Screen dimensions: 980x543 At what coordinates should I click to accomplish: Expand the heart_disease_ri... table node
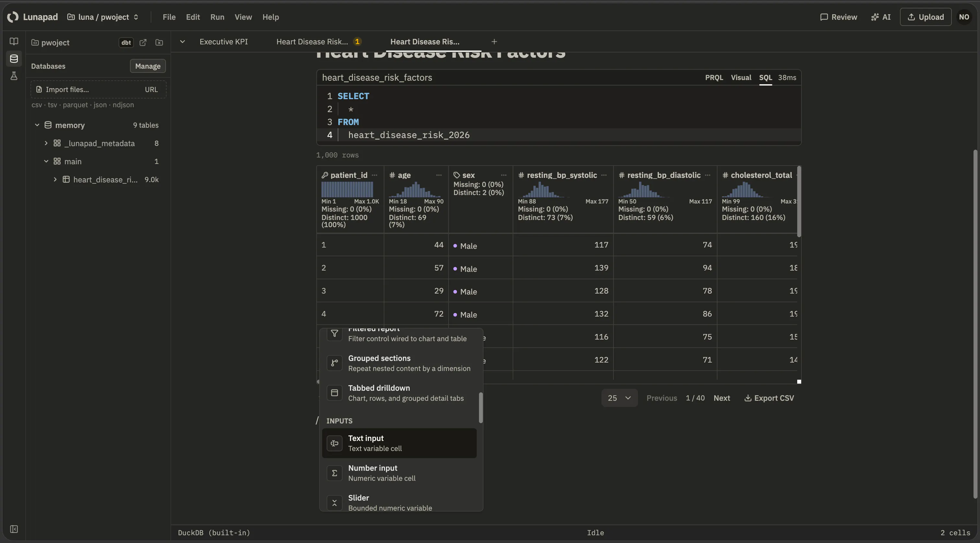55,179
